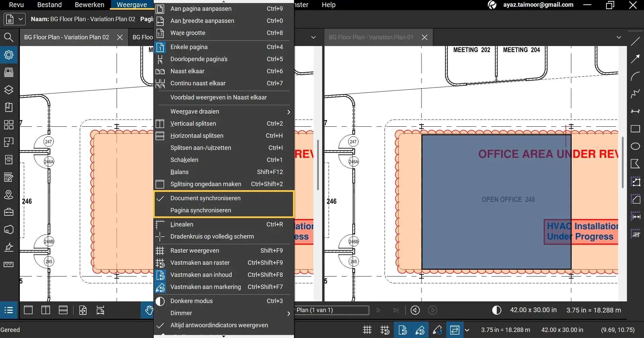Viewport: 644px width, 338px height.
Task: Open the Bewerken menu
Action: click(x=90, y=5)
